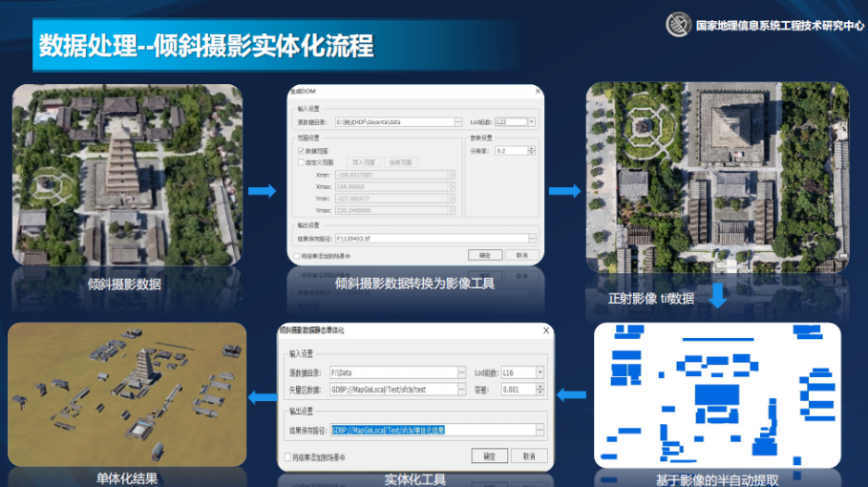Click browse button for selected GDBP result path
This screenshot has height=487, width=868.
540,430
